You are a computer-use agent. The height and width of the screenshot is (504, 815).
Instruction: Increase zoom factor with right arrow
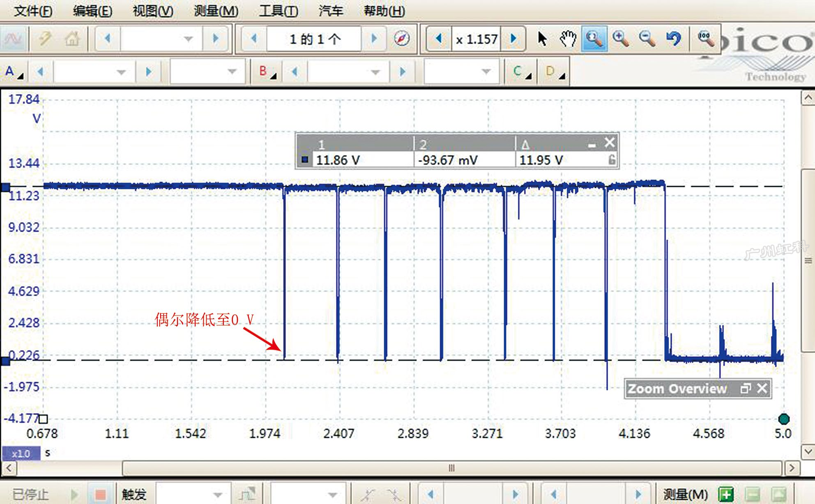(x=513, y=39)
